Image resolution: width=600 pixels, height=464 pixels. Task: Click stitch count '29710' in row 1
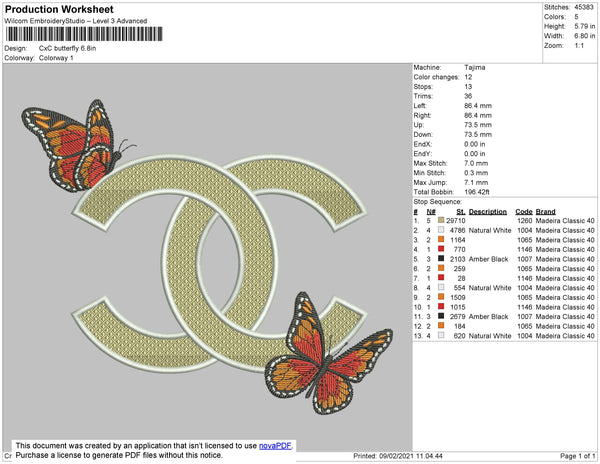[x=456, y=221]
